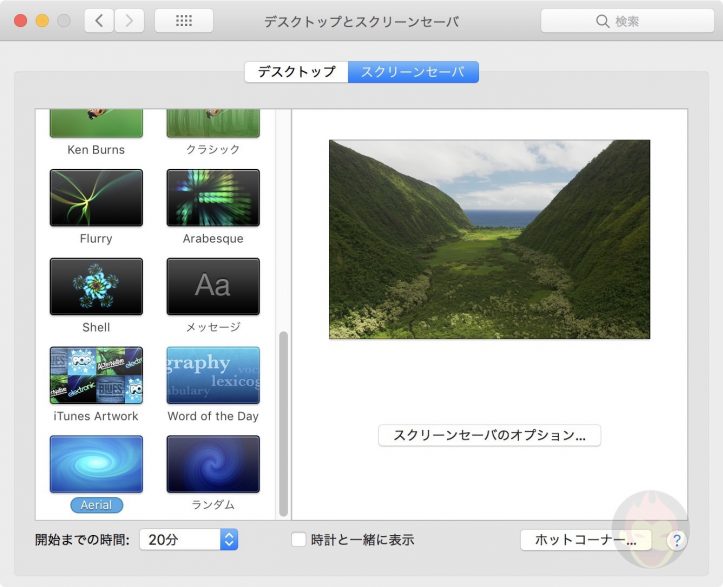Open スクリーンセーバのオプション button
The image size is (723, 587).
[489, 435]
